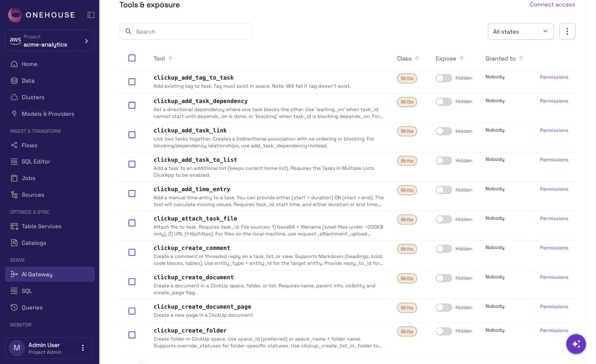Click the Onehouse logo

42,15
